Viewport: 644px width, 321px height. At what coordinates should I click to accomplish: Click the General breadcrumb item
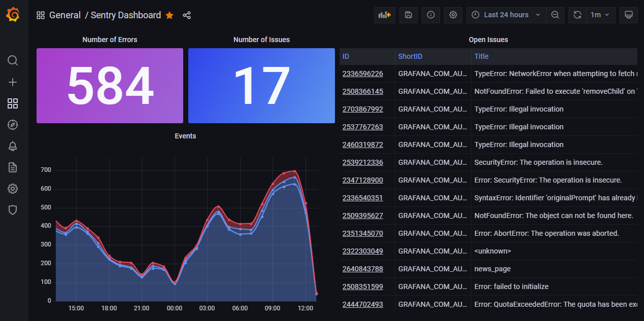point(65,15)
